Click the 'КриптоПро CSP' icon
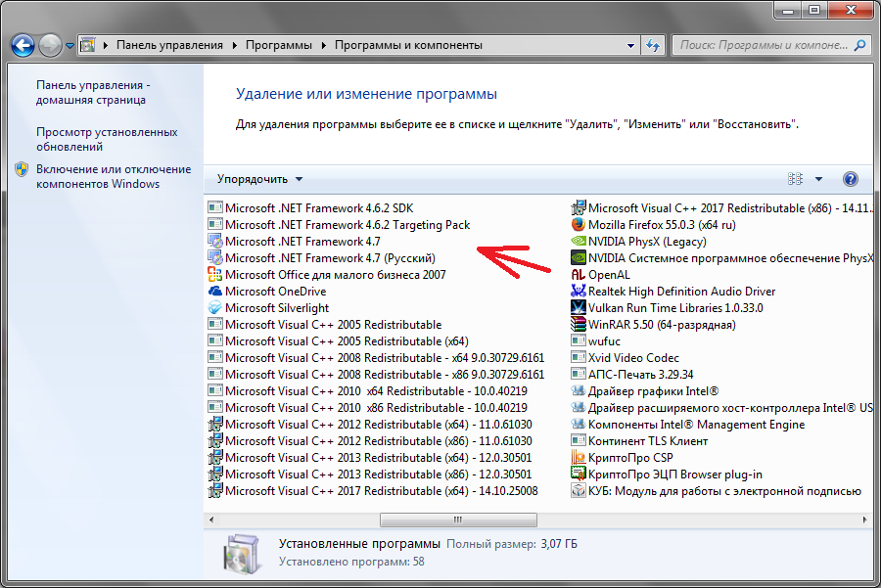 pyautogui.click(x=579, y=458)
